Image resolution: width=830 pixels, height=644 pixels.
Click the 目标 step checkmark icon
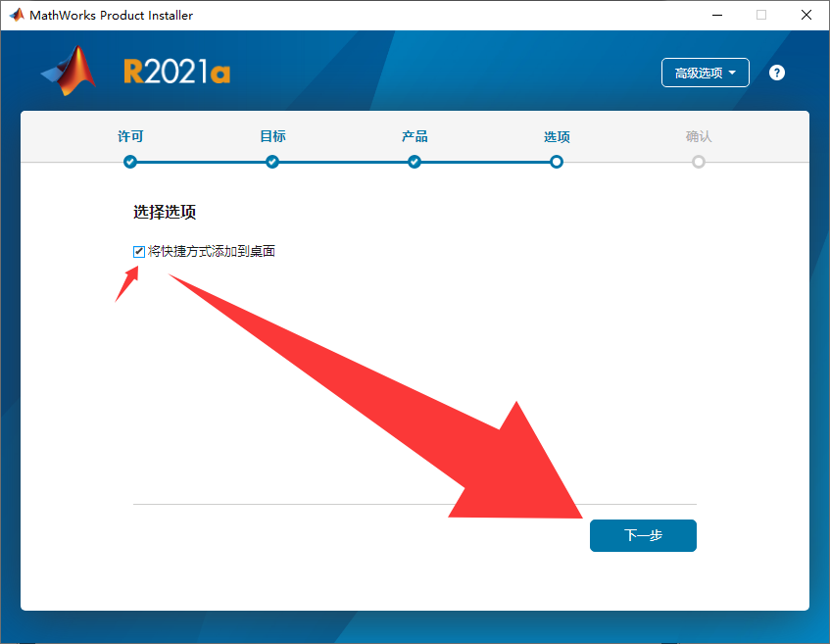coord(271,162)
